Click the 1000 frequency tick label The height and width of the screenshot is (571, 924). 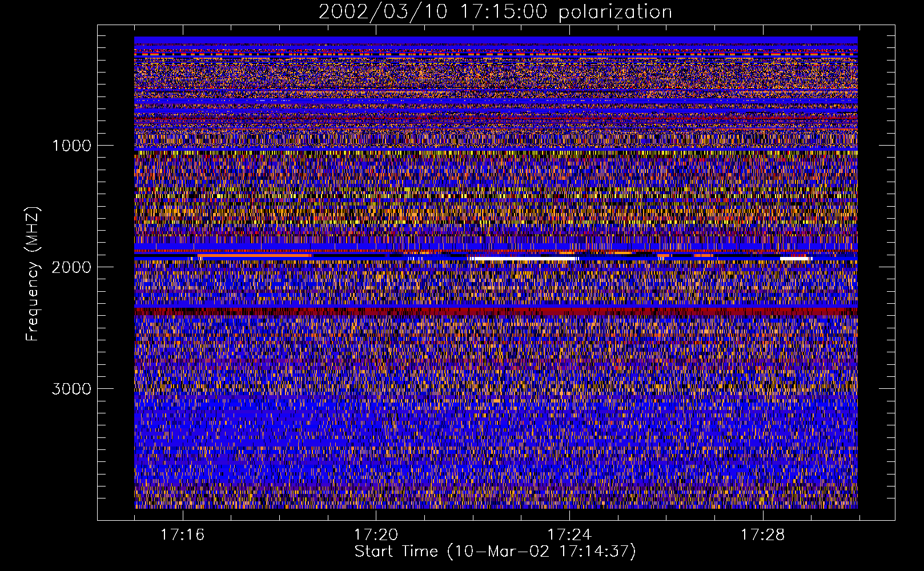(x=71, y=146)
